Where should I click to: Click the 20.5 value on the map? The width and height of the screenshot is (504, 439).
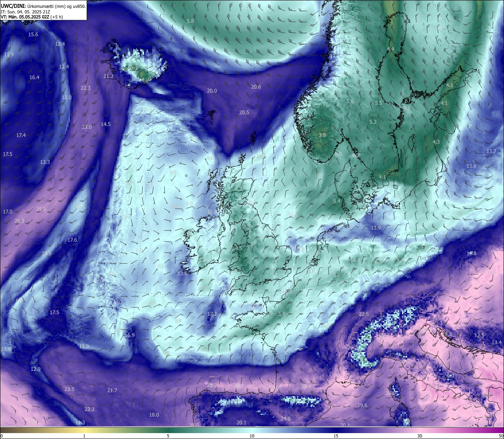(x=244, y=113)
